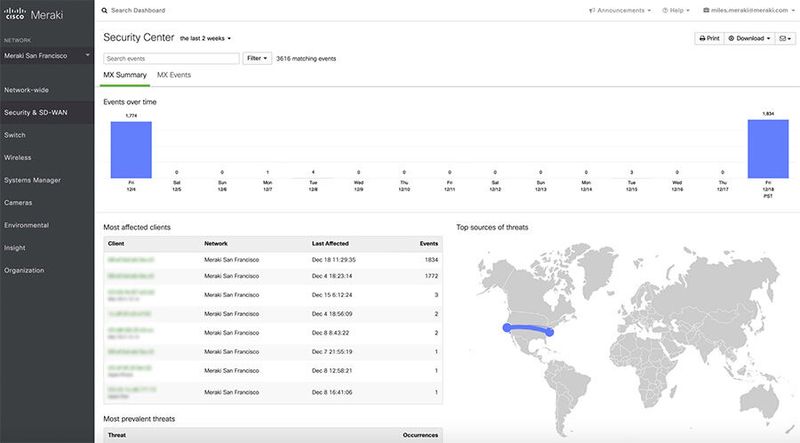Expand the Meraki San Francisco network selector
The width and height of the screenshot is (800, 443).
point(47,56)
